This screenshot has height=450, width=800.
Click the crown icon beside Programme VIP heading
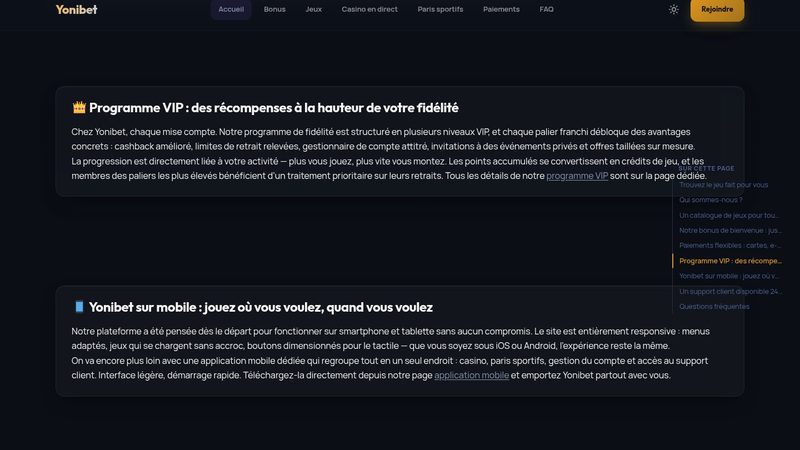pos(79,107)
